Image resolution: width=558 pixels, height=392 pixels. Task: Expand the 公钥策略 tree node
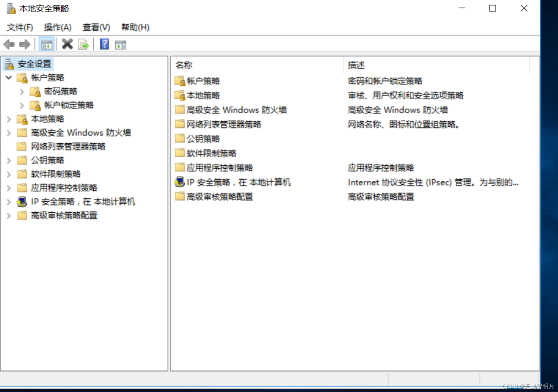(9, 160)
